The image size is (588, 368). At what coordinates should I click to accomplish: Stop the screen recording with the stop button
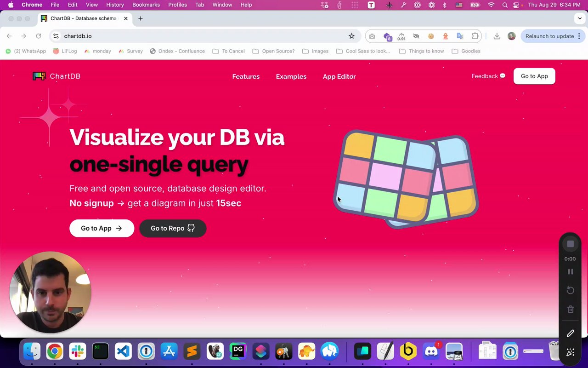(570, 244)
